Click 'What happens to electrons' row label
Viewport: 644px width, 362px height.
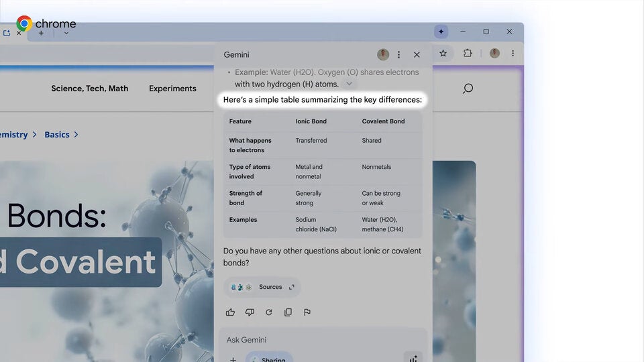pyautogui.click(x=250, y=145)
